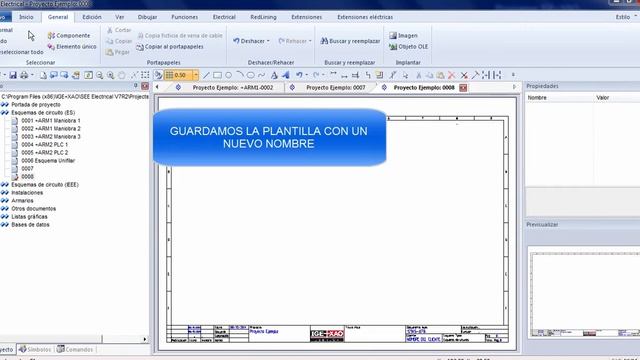Click the Paste clipboard icon in the quick toolbar

click(440, 75)
